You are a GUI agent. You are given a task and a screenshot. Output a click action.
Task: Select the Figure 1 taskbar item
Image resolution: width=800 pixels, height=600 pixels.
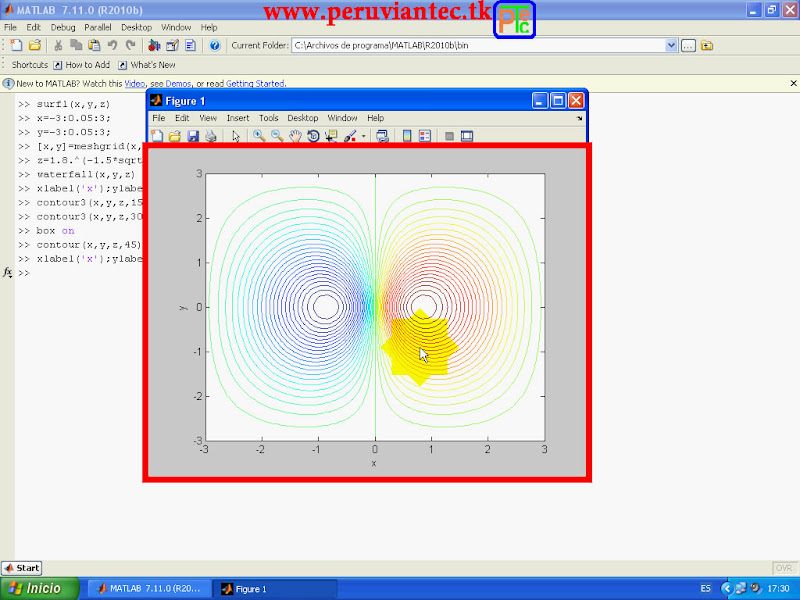[274, 589]
